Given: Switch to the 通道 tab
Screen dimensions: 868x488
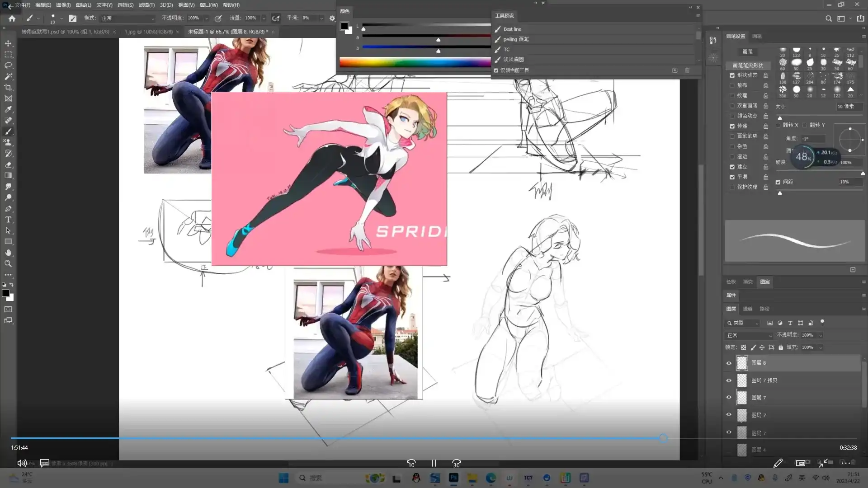Looking at the screenshot, I should [x=748, y=309].
